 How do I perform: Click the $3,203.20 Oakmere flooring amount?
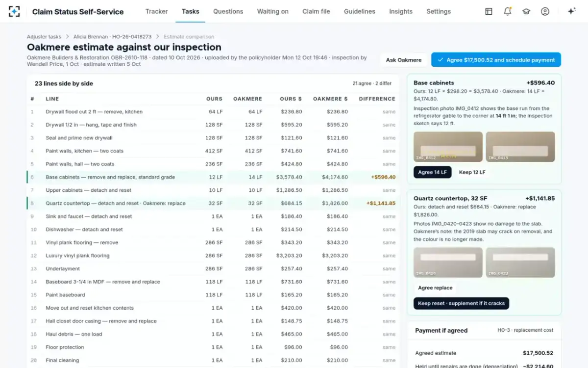[335, 256]
